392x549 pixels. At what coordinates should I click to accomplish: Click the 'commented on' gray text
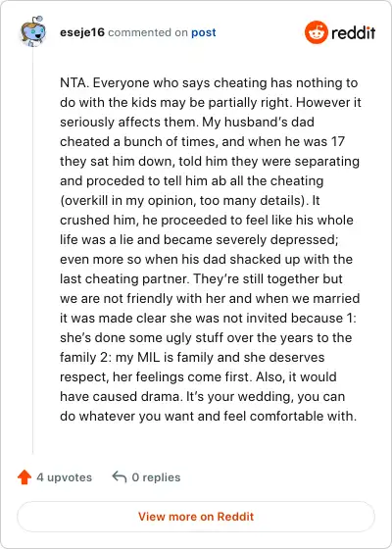pyautogui.click(x=148, y=32)
